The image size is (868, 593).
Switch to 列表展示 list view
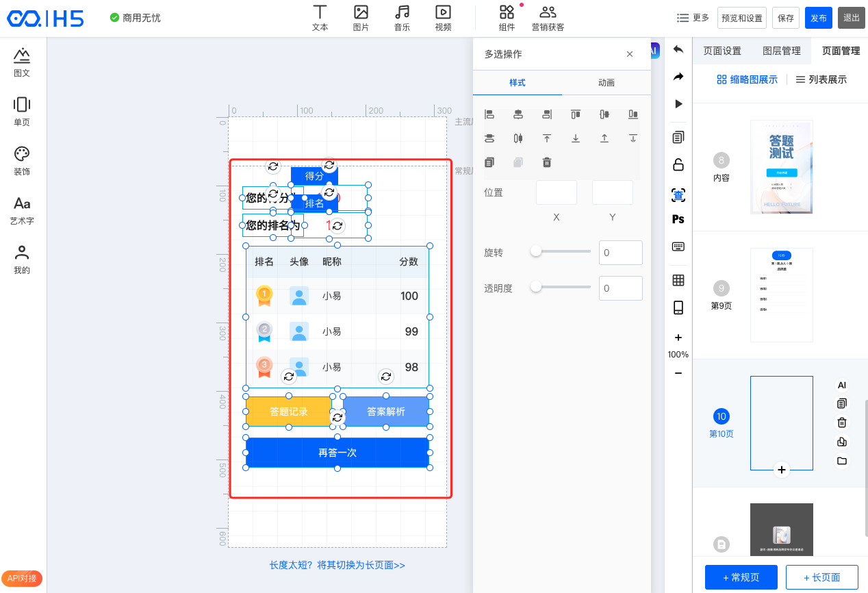pyautogui.click(x=821, y=79)
